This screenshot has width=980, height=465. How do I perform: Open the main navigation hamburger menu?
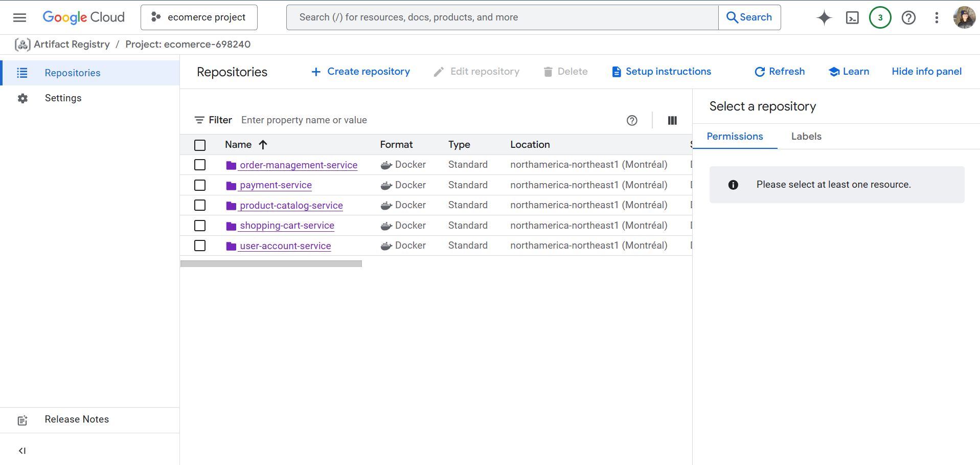click(19, 17)
